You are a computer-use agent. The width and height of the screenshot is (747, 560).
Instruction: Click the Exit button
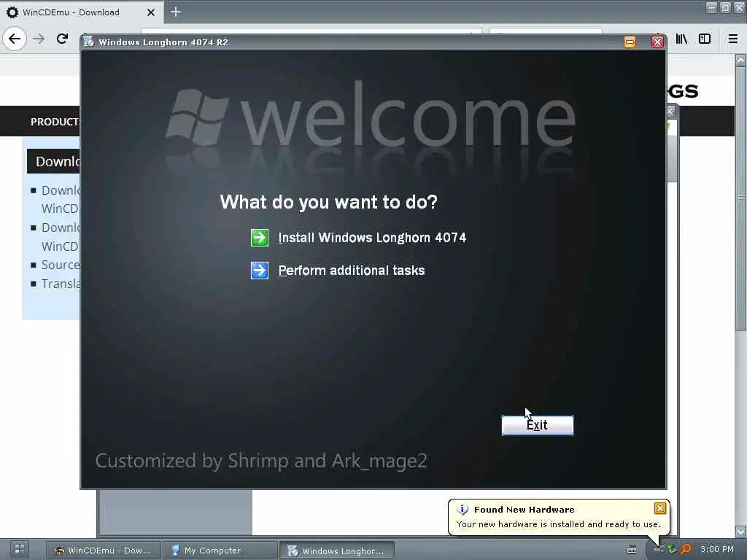coord(538,425)
